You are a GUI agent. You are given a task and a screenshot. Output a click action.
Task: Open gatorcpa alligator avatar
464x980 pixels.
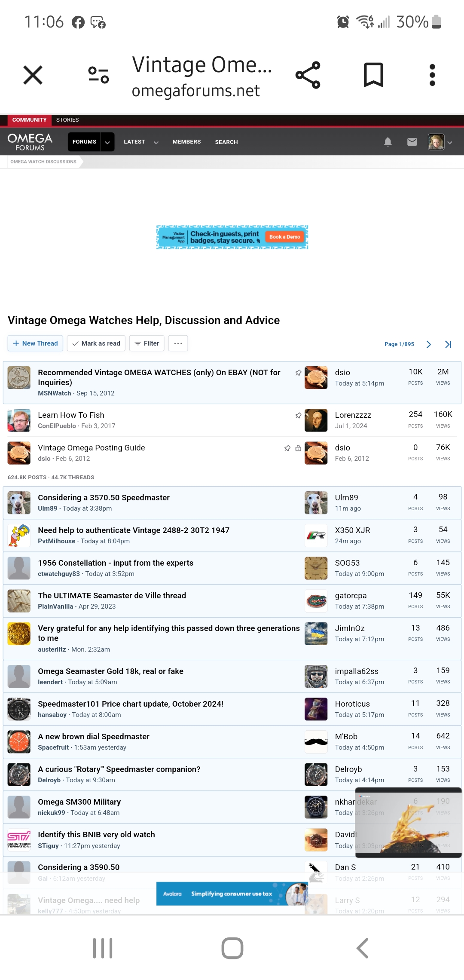click(x=316, y=601)
